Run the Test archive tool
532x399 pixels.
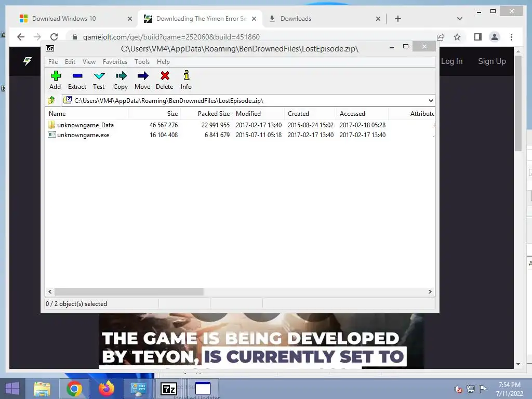pos(99,80)
